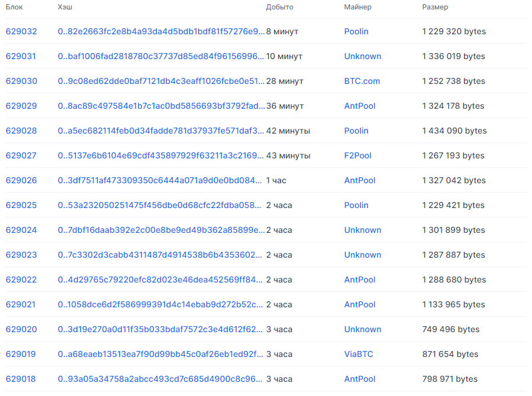Open AntPool miner for block 629026

pyautogui.click(x=360, y=180)
